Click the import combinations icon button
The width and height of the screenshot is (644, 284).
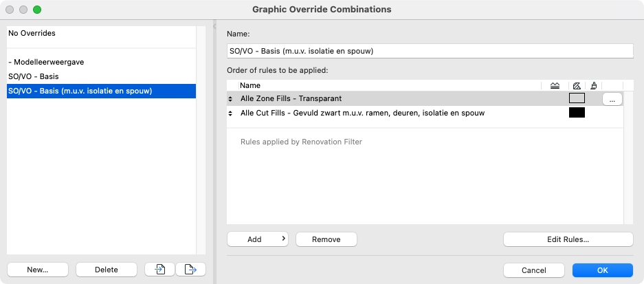click(159, 270)
